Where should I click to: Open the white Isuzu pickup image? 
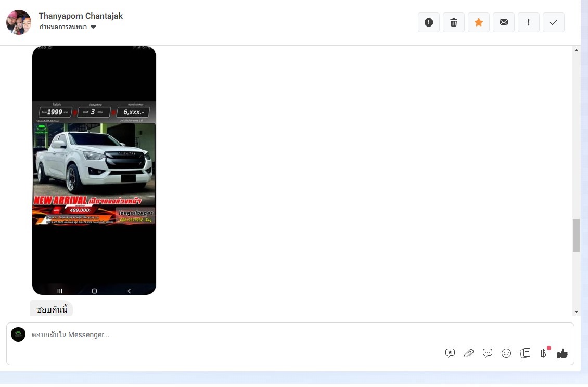(x=94, y=170)
